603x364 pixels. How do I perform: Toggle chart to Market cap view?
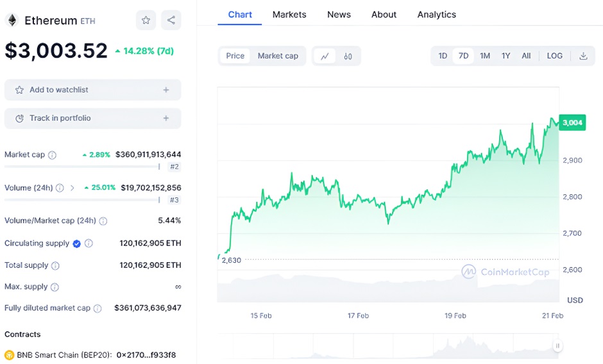278,56
